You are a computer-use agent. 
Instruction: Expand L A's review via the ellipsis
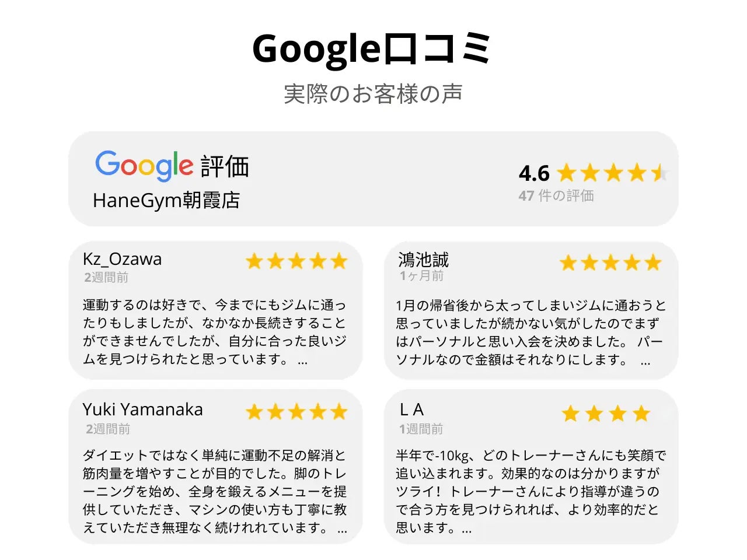coord(467,529)
